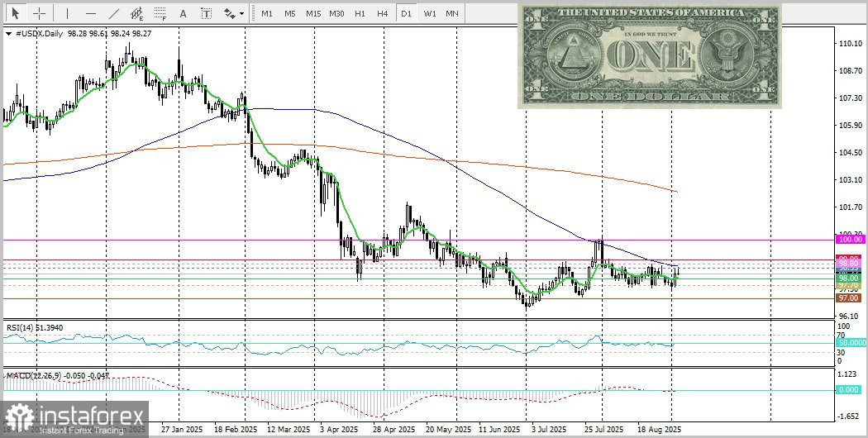Choose the trendline drawing tool
868x438 pixels.
(113, 12)
